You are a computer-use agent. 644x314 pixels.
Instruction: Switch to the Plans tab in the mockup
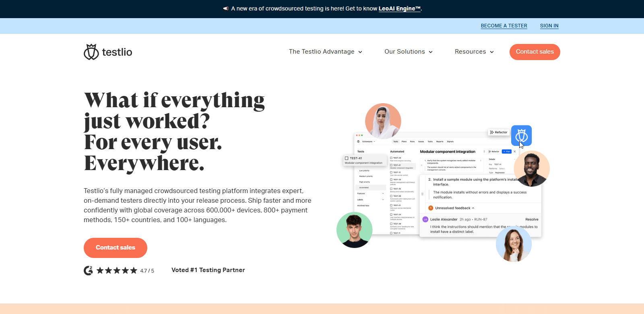click(x=404, y=141)
